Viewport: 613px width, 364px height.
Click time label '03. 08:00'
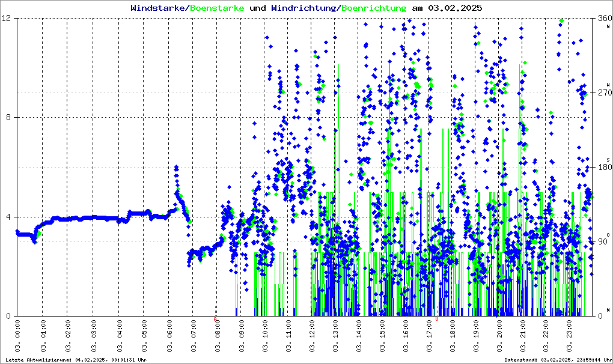(x=218, y=336)
